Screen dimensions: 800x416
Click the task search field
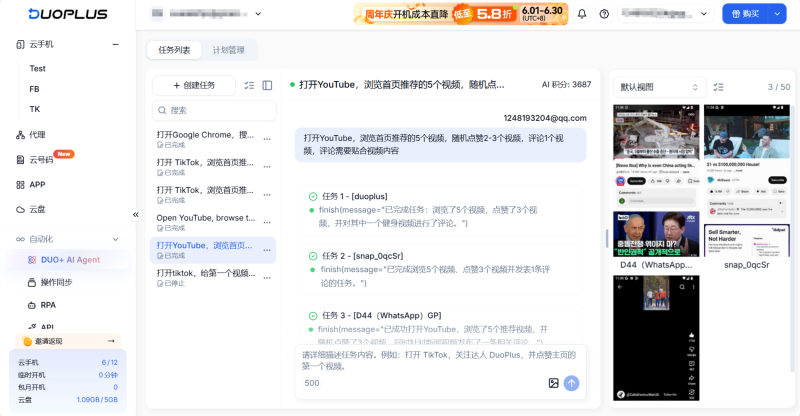pyautogui.click(x=214, y=110)
